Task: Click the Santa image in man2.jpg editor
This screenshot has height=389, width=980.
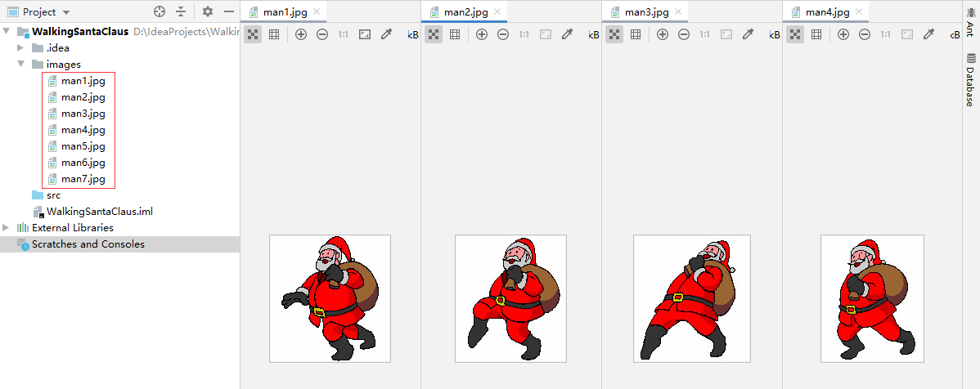Action: (x=510, y=298)
